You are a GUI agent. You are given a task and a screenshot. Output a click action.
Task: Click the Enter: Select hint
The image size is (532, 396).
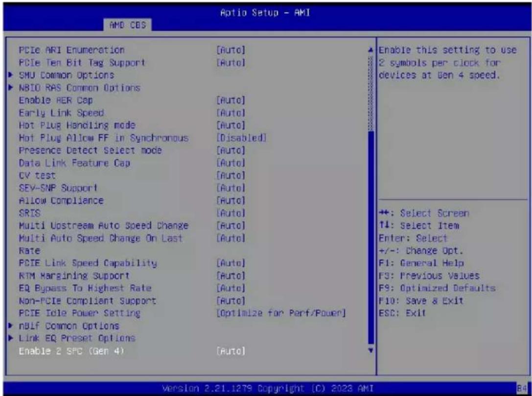pos(413,238)
